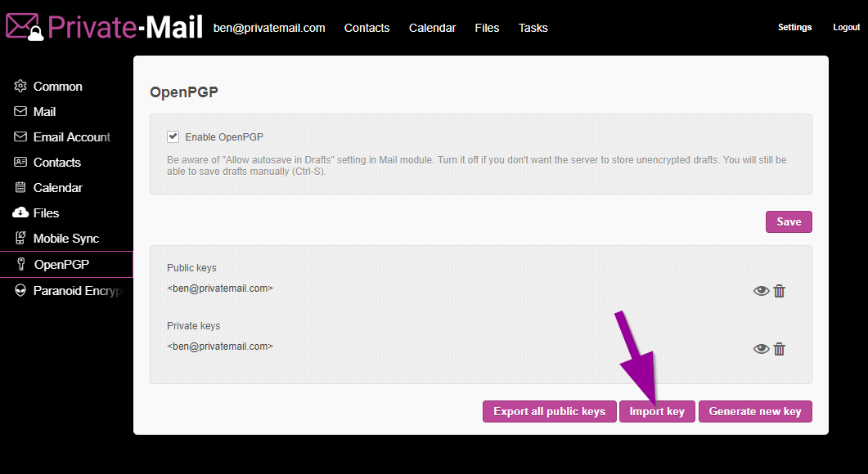This screenshot has height=474, width=868.
Task: Click the OpenPGP key icon in sidebar
Action: (x=21, y=265)
